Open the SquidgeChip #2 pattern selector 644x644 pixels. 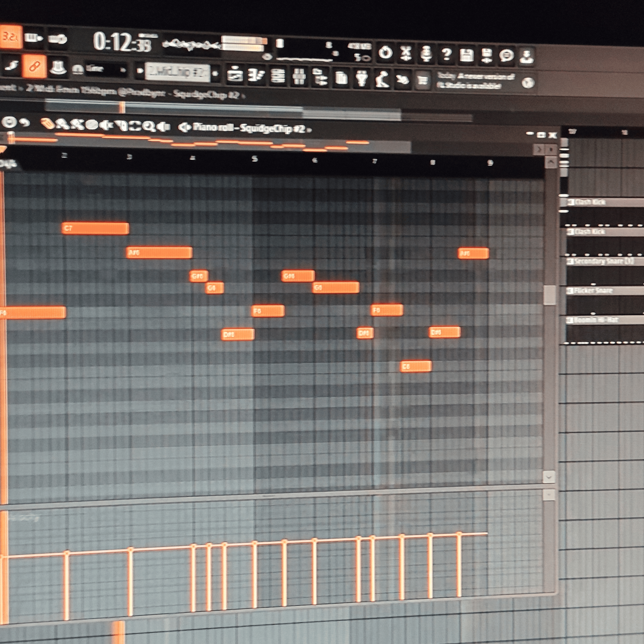tap(177, 72)
